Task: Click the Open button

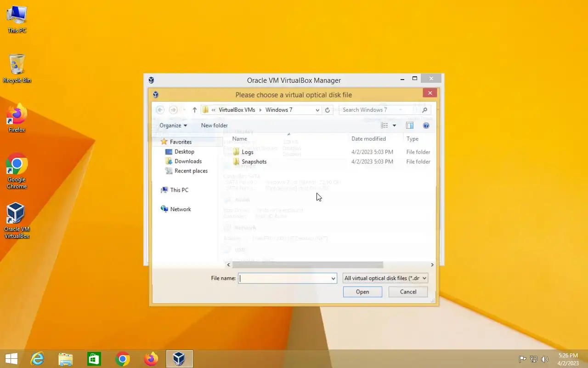Action: pyautogui.click(x=362, y=292)
